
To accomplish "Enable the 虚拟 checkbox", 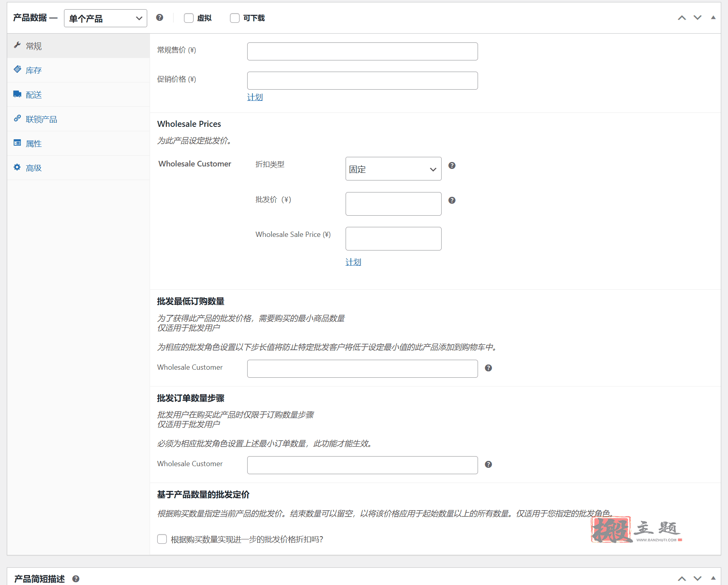I will [x=189, y=18].
